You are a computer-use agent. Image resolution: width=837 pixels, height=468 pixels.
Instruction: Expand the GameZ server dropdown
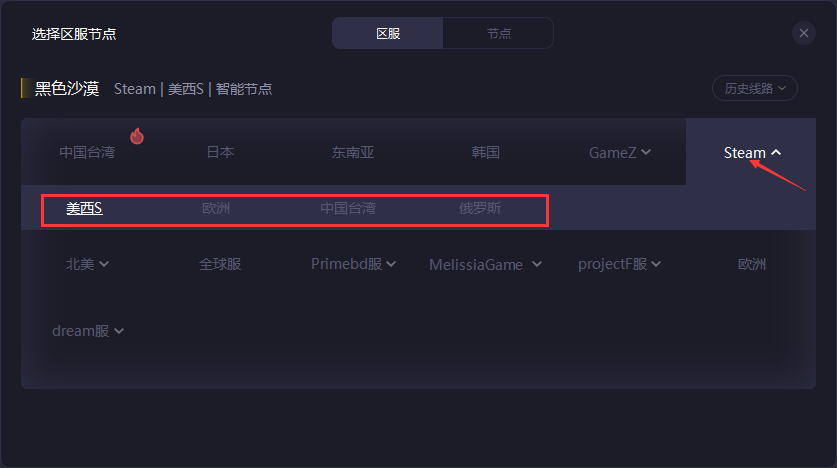tap(619, 153)
